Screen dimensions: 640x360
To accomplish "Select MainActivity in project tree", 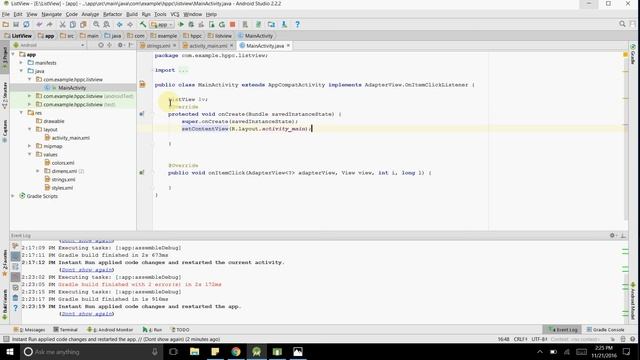I will (72, 88).
